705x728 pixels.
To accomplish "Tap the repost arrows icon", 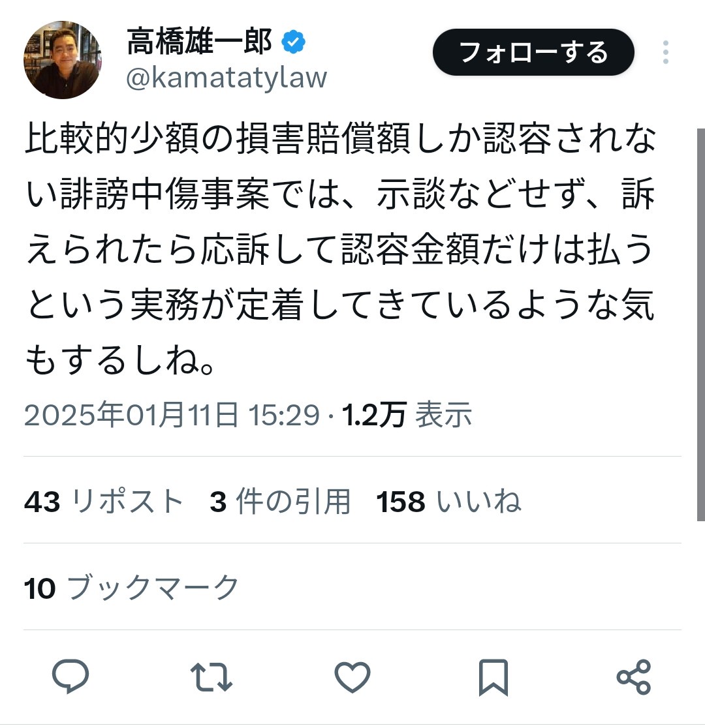I will tap(211, 676).
